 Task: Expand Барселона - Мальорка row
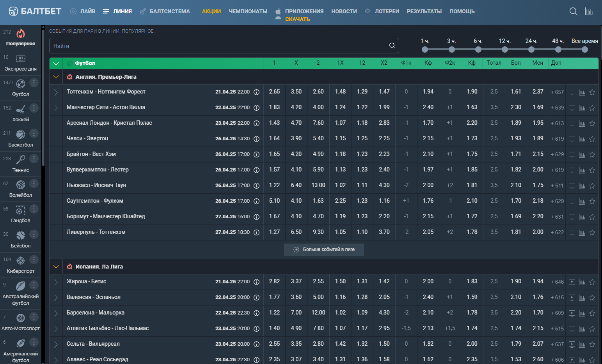56,313
